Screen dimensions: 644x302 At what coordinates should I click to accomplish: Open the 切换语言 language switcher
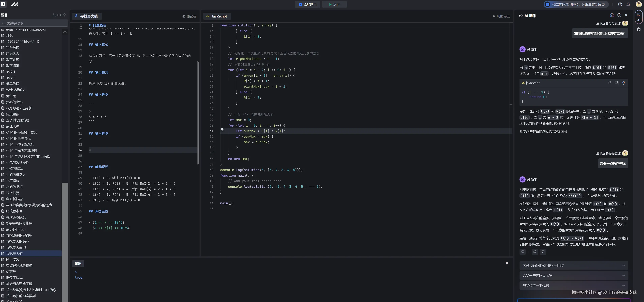pos(501,16)
